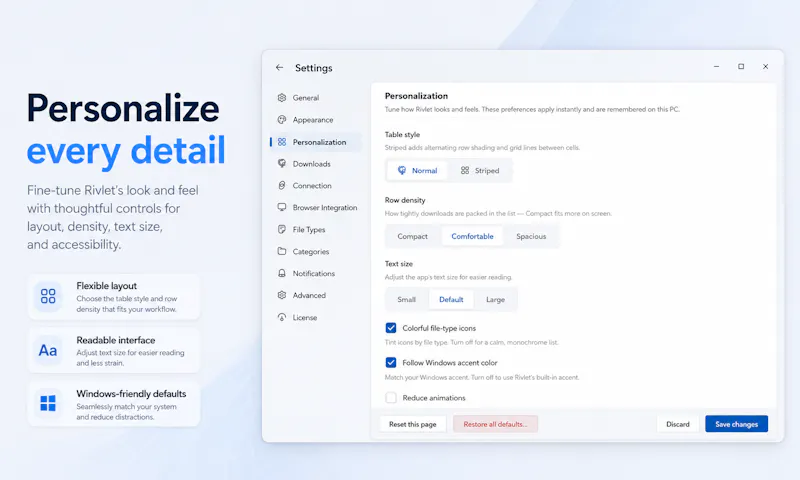Minimize the Settings window
The width and height of the screenshot is (800, 480).
point(716,66)
